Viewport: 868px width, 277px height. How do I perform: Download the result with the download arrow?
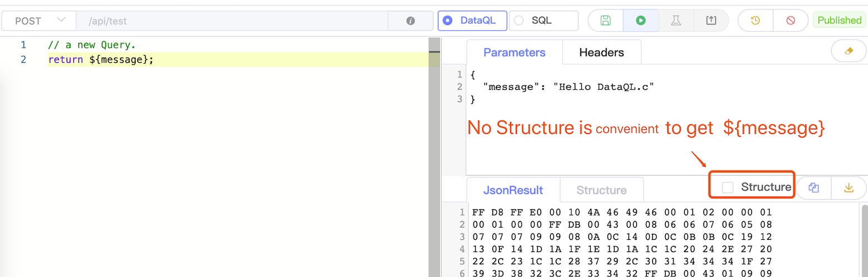(x=849, y=188)
